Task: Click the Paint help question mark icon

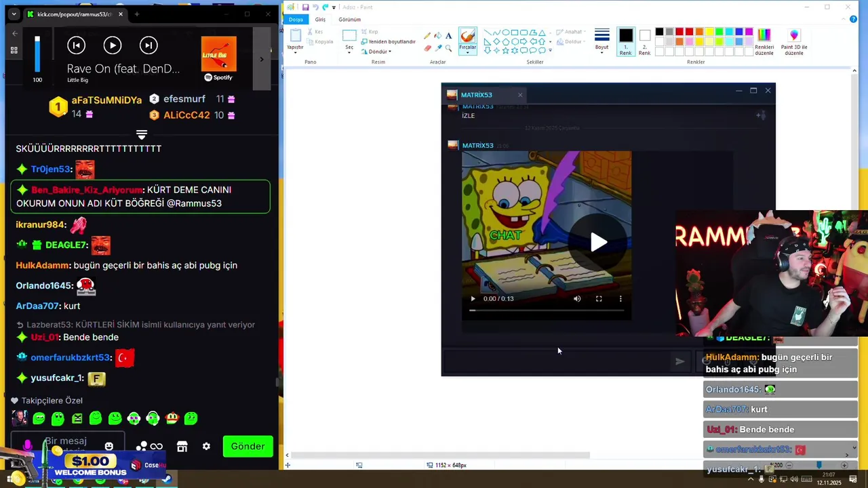Action: pyautogui.click(x=853, y=19)
